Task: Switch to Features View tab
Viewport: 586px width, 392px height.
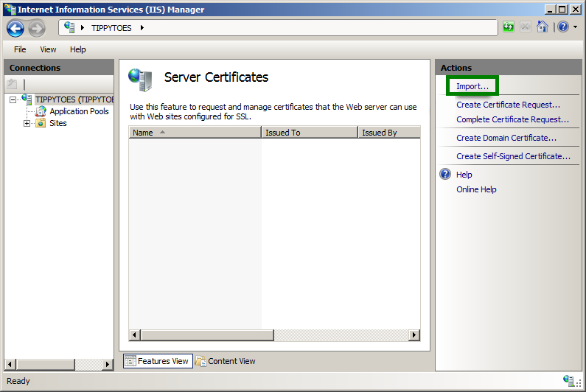Action: click(158, 361)
